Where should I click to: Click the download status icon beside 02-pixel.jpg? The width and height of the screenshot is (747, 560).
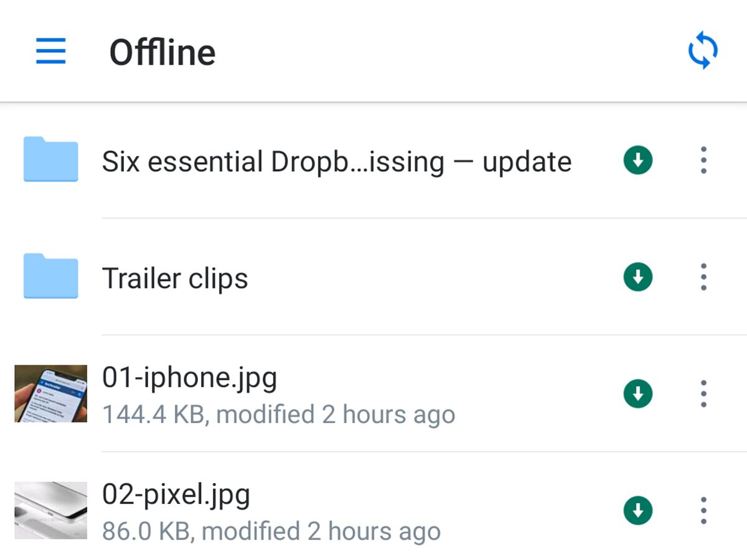coord(637,510)
